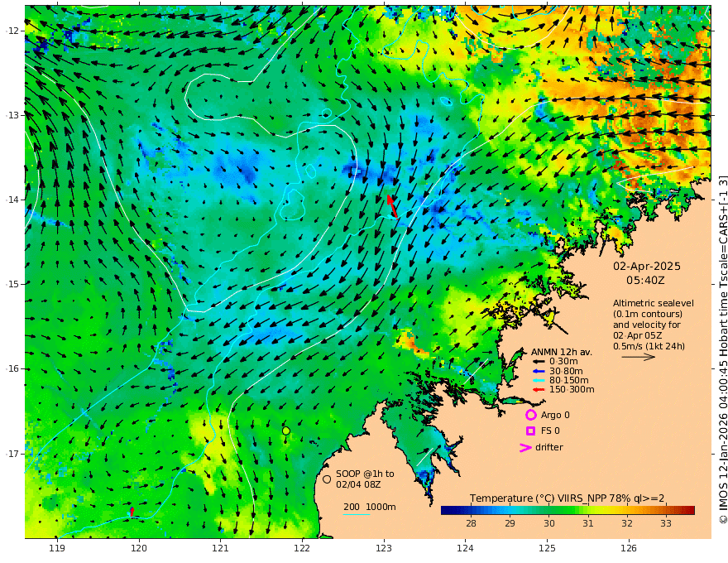The height and width of the screenshot is (563, 728).
Task: Click the 'SOOP @1h to' label
Action: pos(365,474)
